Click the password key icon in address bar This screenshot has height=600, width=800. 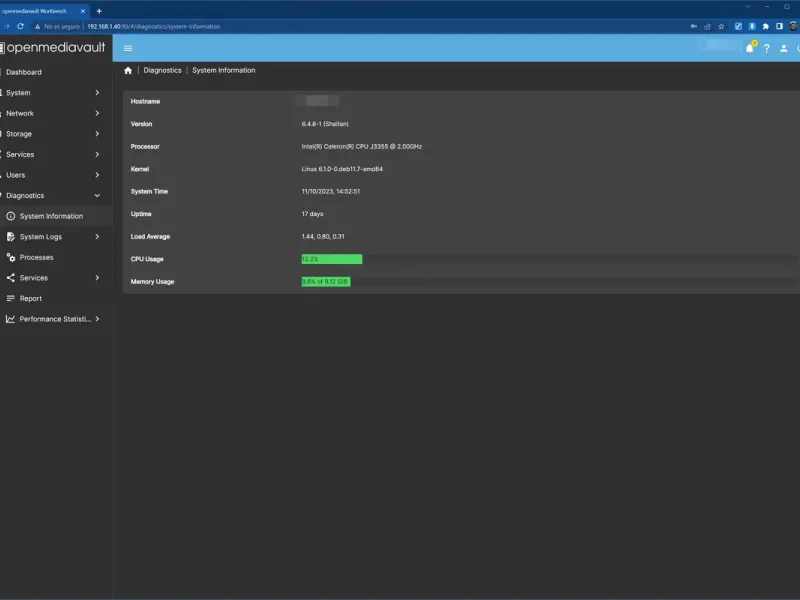[x=693, y=27]
